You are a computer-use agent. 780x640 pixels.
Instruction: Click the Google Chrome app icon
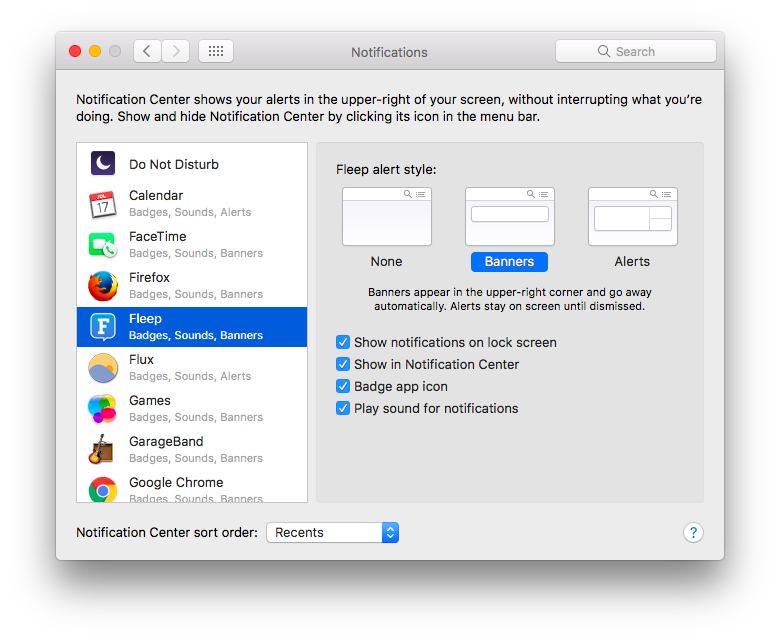[x=103, y=490]
